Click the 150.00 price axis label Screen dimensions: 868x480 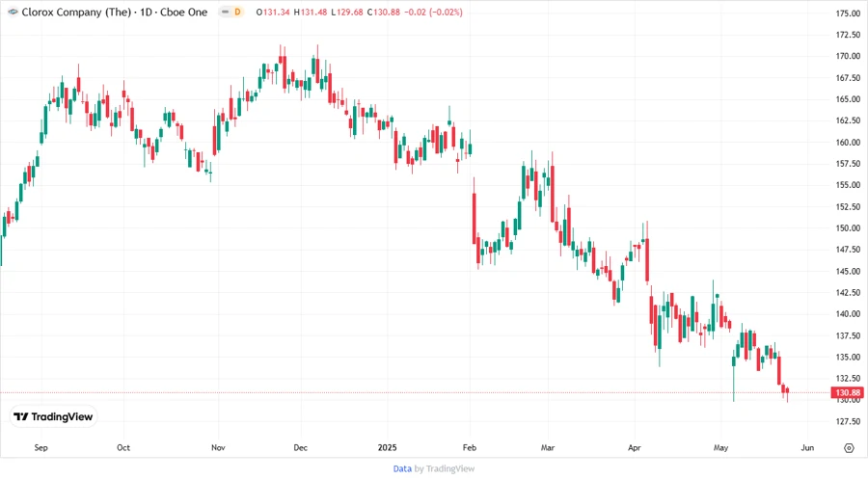pyautogui.click(x=848, y=227)
